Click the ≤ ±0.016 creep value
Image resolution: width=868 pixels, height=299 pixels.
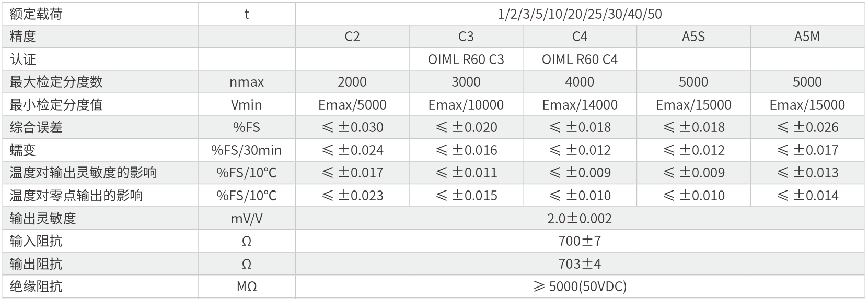466,150
